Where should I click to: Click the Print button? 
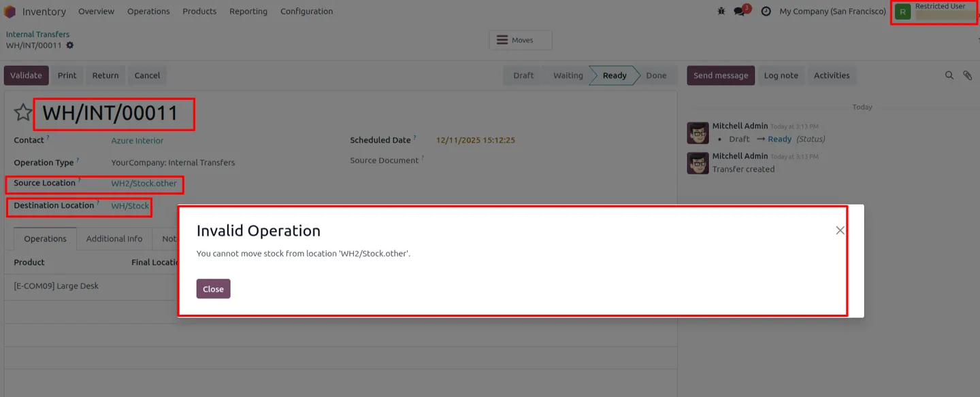[67, 75]
